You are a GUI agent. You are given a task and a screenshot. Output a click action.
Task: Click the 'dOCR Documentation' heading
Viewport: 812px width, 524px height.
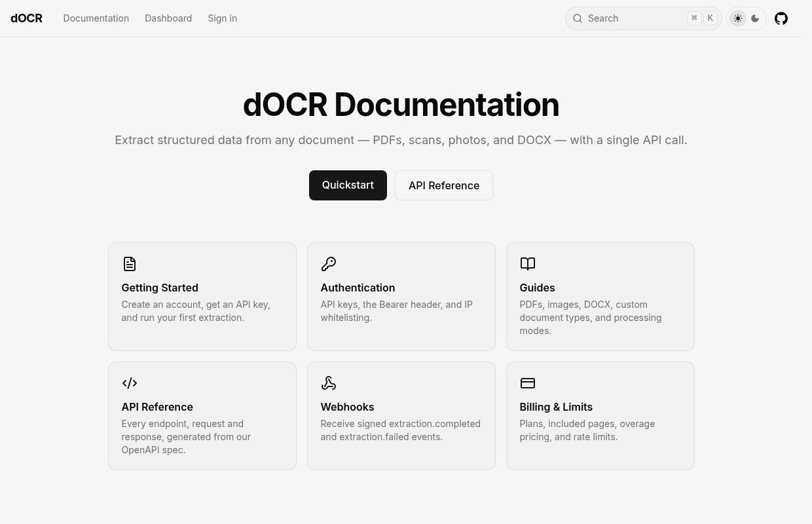401,105
